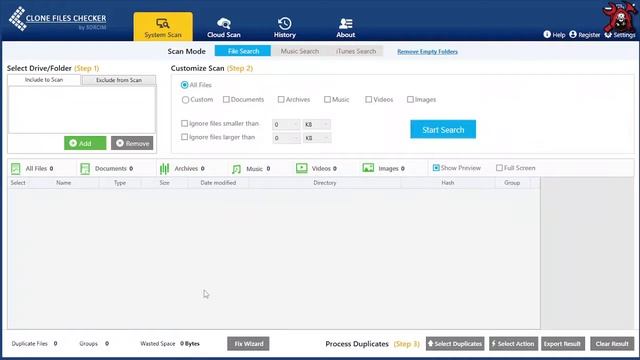Open the About tab
The width and height of the screenshot is (640, 360).
pos(345,28)
